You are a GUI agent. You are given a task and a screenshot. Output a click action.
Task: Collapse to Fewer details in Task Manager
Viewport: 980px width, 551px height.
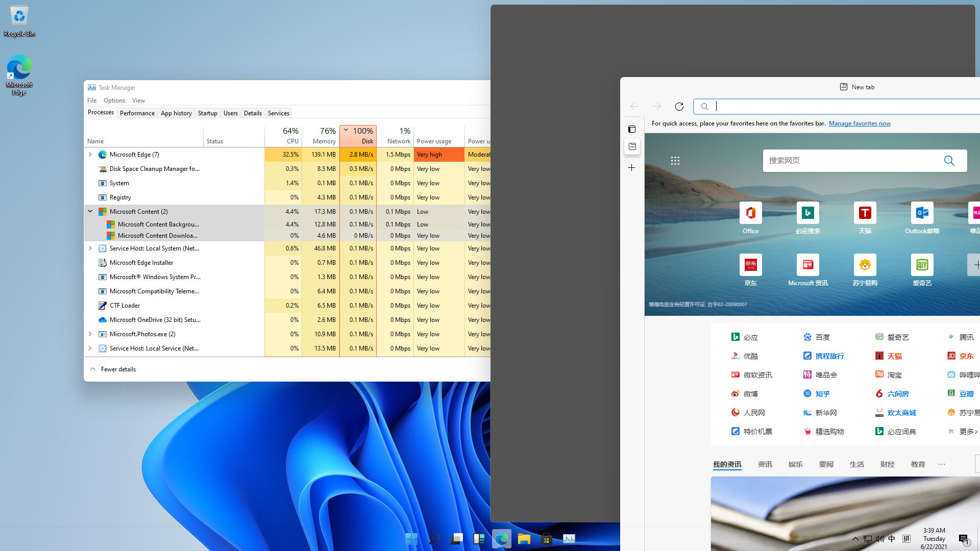pyautogui.click(x=113, y=369)
